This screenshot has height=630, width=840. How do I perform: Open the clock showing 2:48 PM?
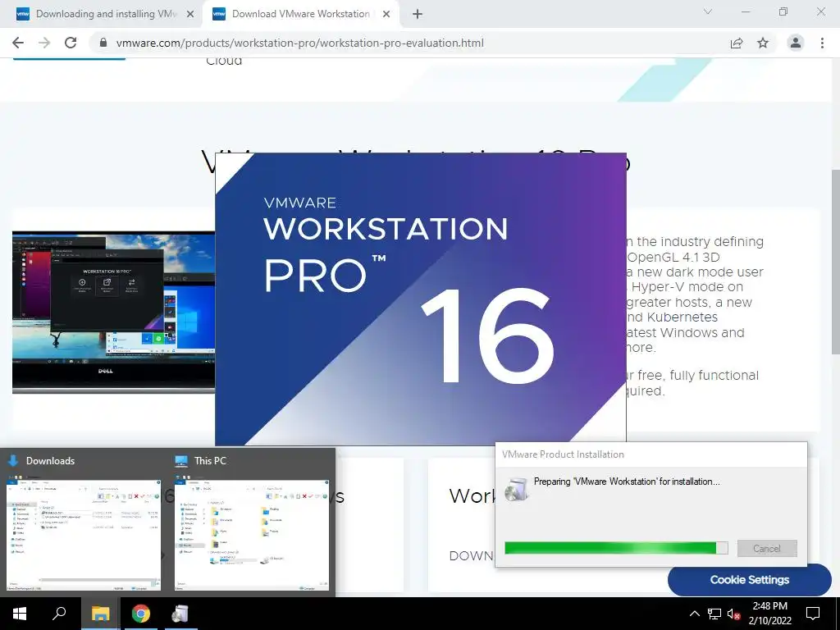(x=769, y=614)
